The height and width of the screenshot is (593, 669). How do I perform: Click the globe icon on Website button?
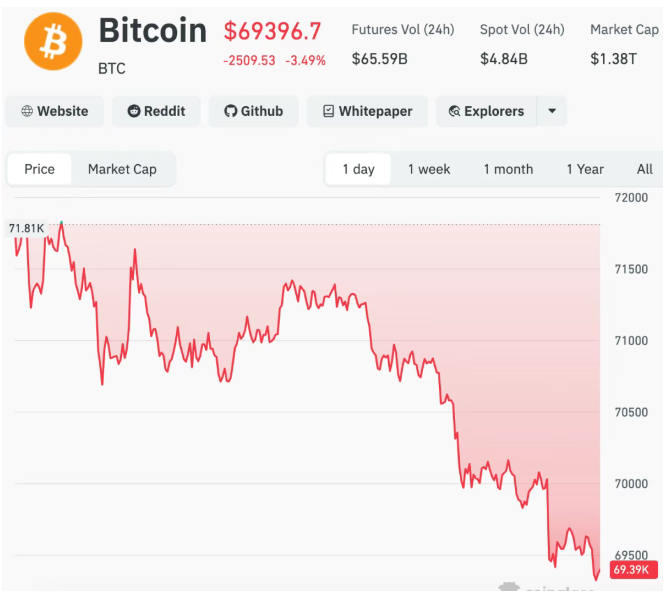[27, 111]
